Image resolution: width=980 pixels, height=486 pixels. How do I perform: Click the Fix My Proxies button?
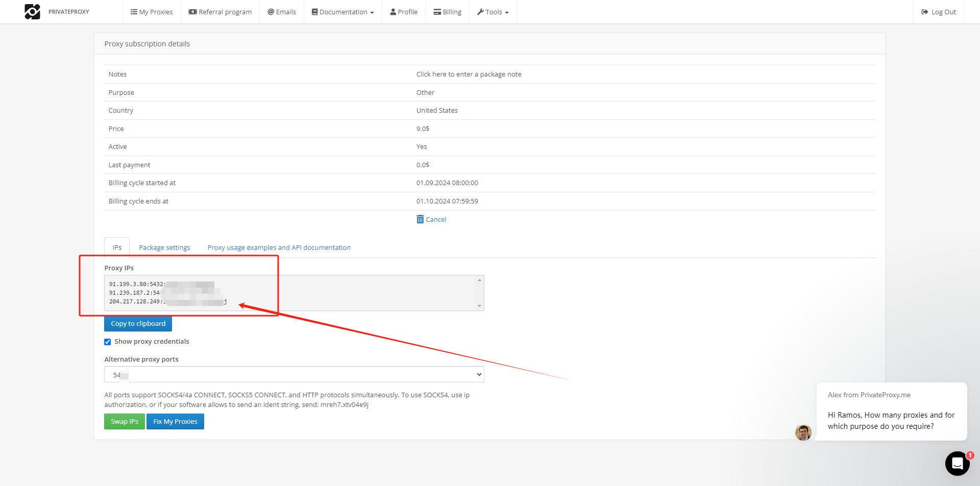click(175, 422)
